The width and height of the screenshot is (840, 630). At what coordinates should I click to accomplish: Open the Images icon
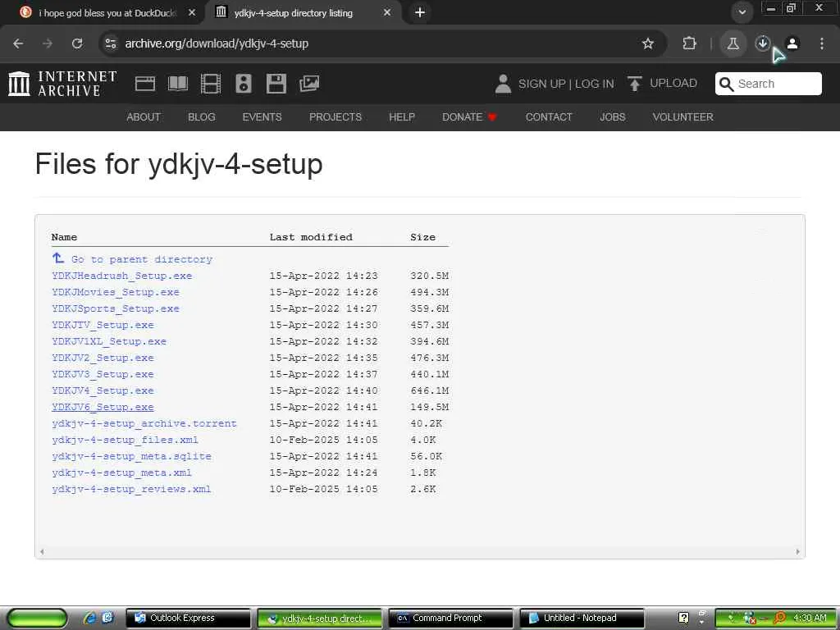coord(309,84)
